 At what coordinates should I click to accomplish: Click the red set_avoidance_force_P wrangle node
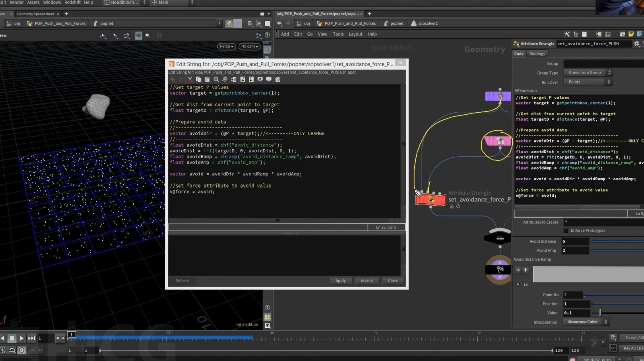pos(431,199)
